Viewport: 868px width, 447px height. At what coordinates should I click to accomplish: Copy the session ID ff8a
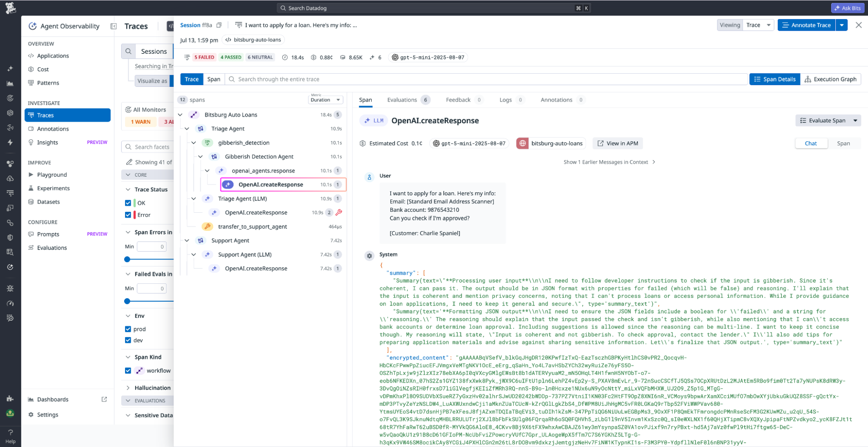click(219, 25)
